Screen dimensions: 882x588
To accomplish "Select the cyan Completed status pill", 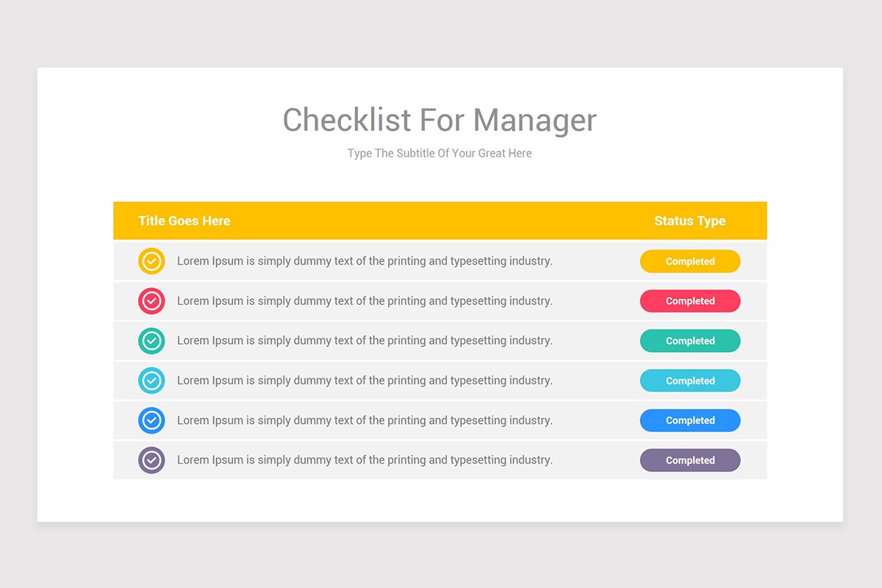I will pos(689,380).
